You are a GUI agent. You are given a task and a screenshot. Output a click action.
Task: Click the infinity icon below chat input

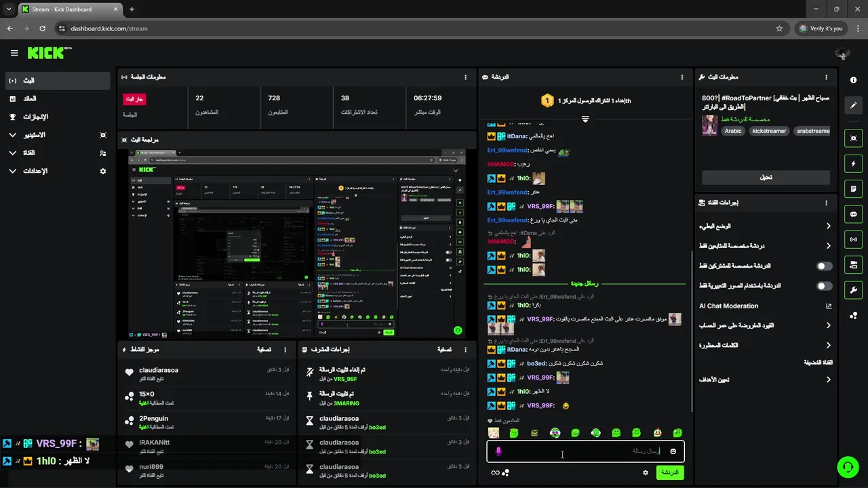tap(495, 472)
